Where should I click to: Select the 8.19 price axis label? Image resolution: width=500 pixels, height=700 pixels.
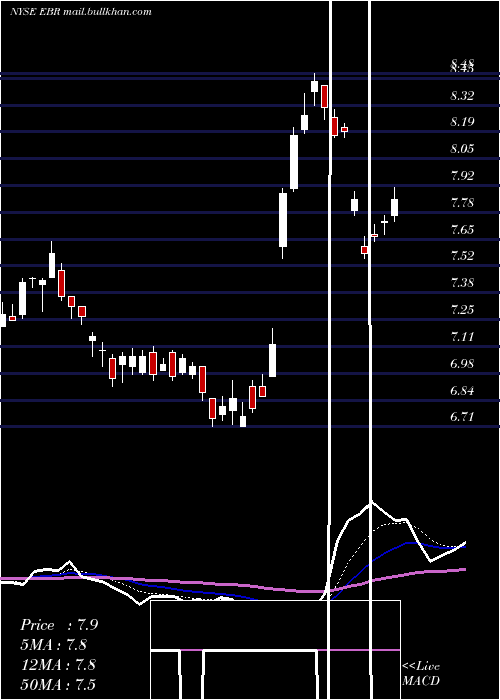pyautogui.click(x=462, y=122)
